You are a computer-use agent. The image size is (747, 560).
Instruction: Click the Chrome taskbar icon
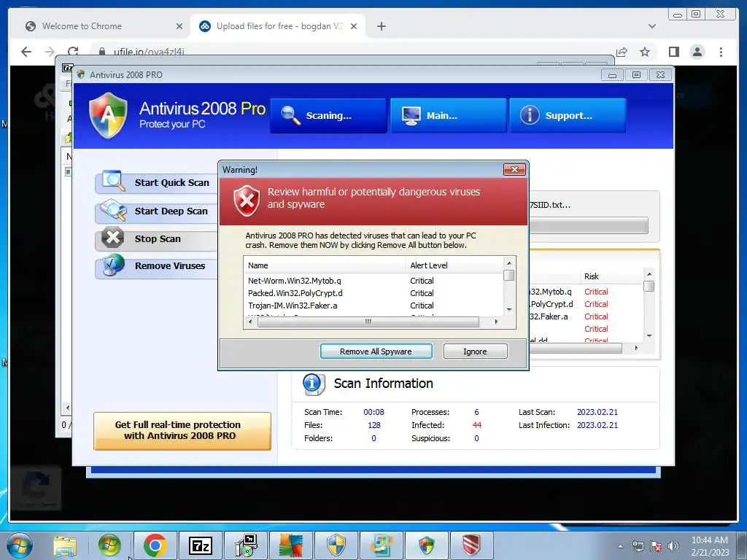tap(155, 545)
